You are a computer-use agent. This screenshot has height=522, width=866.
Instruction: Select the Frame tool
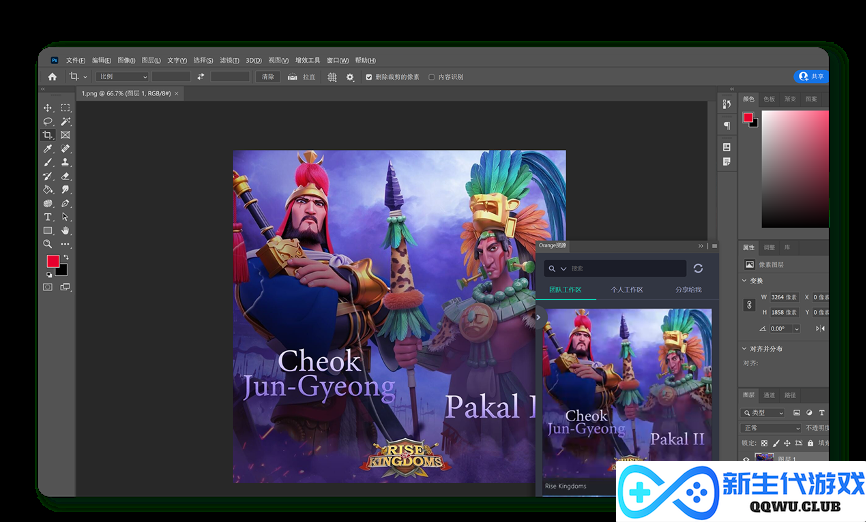tap(66, 135)
